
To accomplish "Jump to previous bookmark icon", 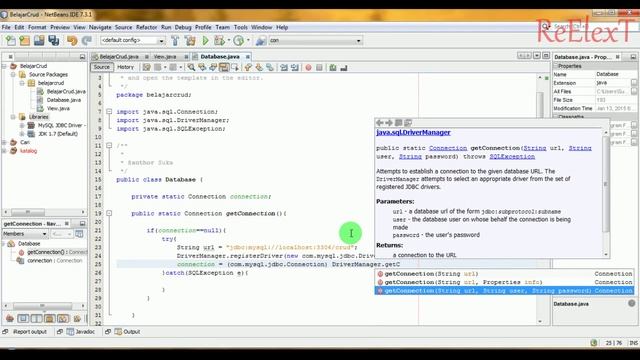I will (x=248, y=67).
